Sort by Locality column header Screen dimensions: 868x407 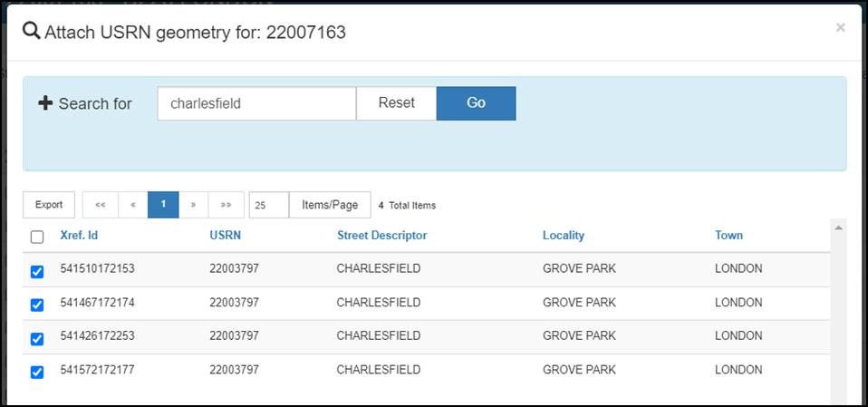pos(563,236)
